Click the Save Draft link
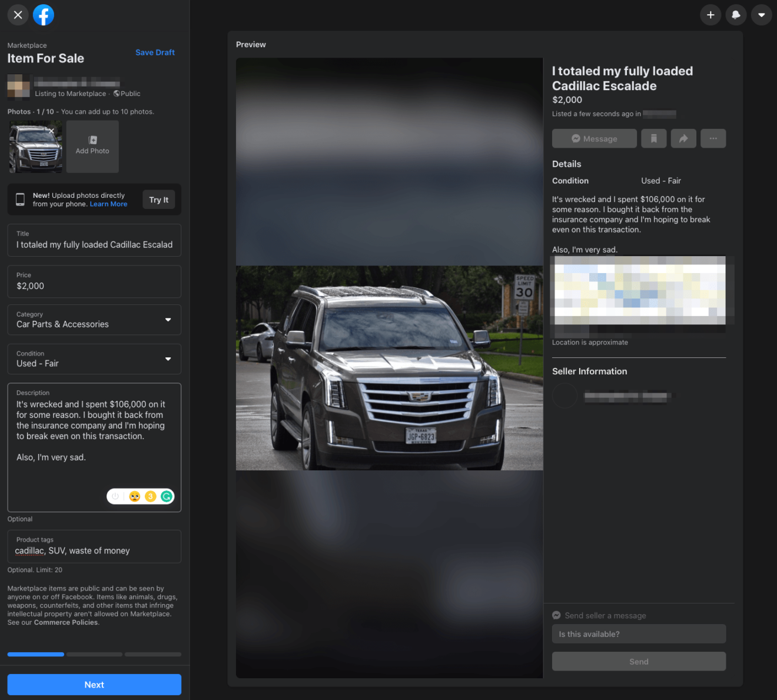The image size is (777, 700). pyautogui.click(x=155, y=52)
